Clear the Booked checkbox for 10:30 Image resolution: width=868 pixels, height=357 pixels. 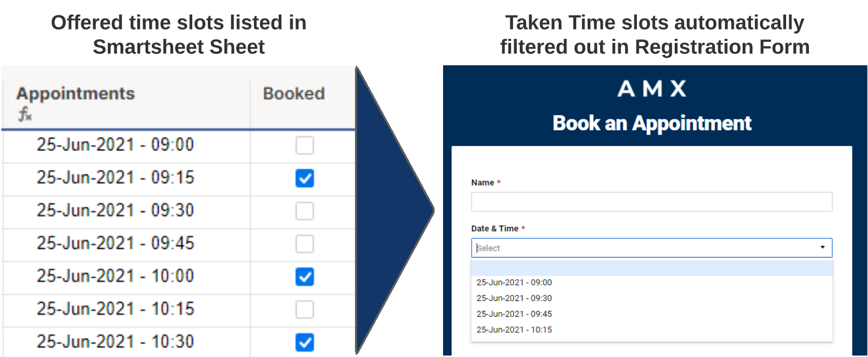305,342
